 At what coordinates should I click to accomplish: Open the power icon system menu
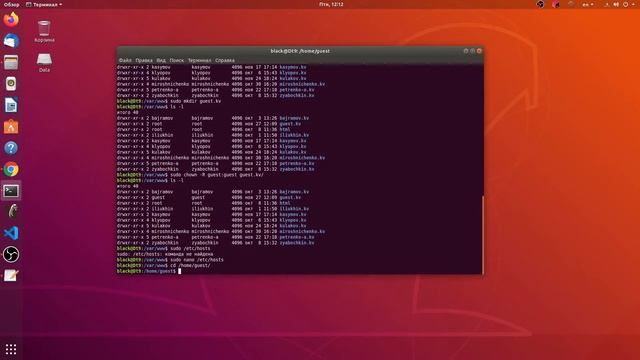coord(625,4)
